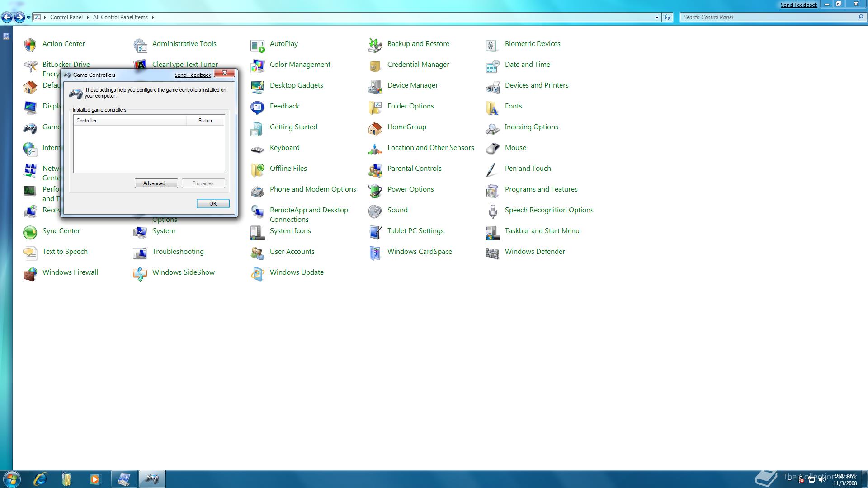868x488 pixels.
Task: Open RemoteApp and Desktop Connections link
Action: point(309,215)
